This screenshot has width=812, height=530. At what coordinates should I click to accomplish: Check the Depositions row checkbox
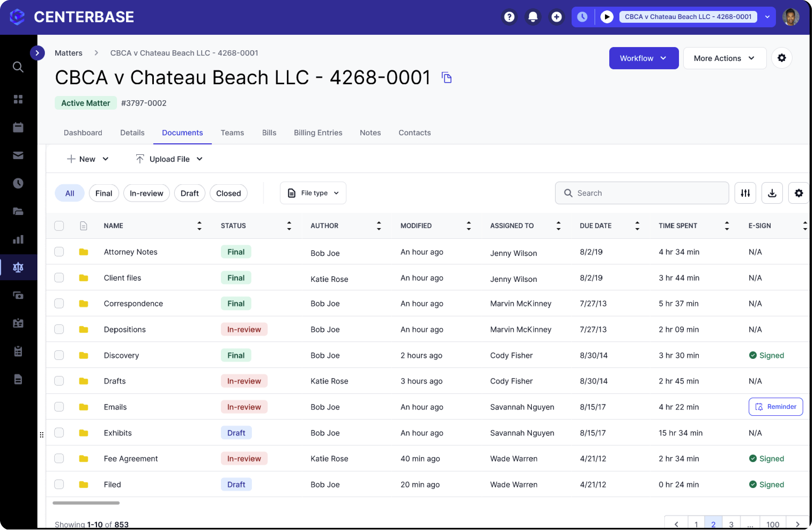click(x=59, y=329)
